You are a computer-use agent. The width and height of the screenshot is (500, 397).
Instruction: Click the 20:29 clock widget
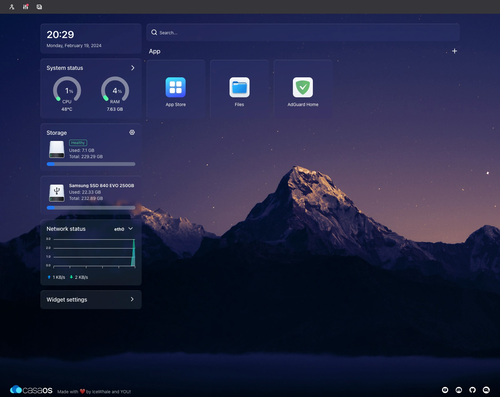tap(91, 39)
